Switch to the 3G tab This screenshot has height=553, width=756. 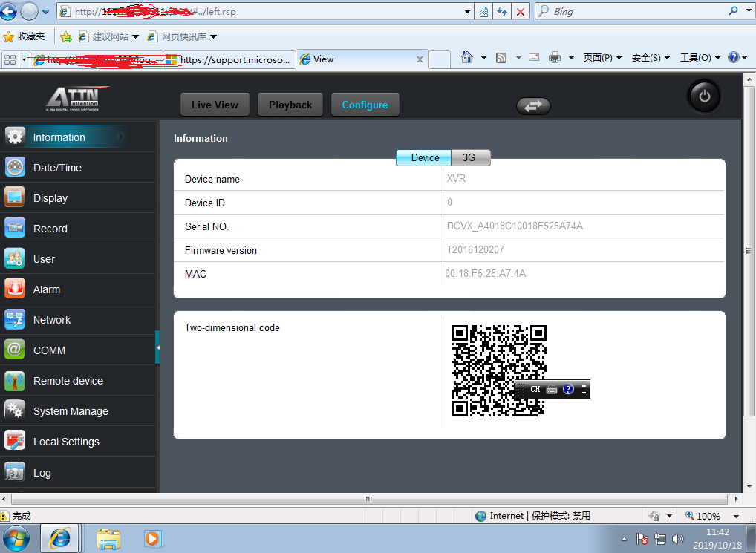point(471,157)
